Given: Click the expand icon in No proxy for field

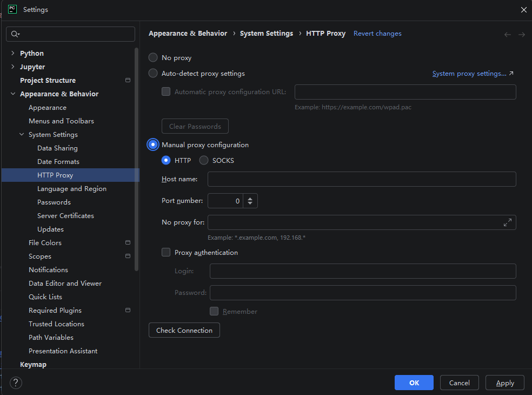Looking at the screenshot, I should (508, 222).
